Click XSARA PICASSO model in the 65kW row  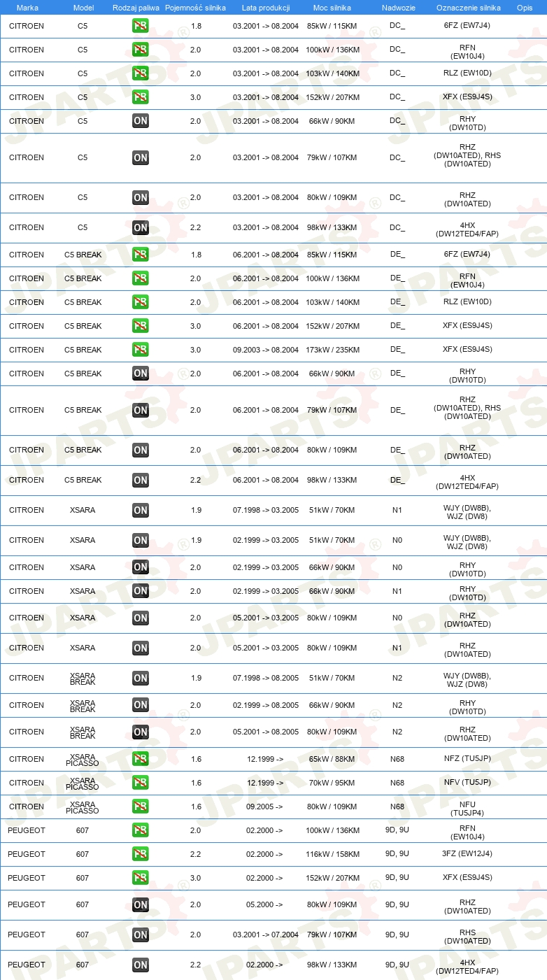(83, 759)
